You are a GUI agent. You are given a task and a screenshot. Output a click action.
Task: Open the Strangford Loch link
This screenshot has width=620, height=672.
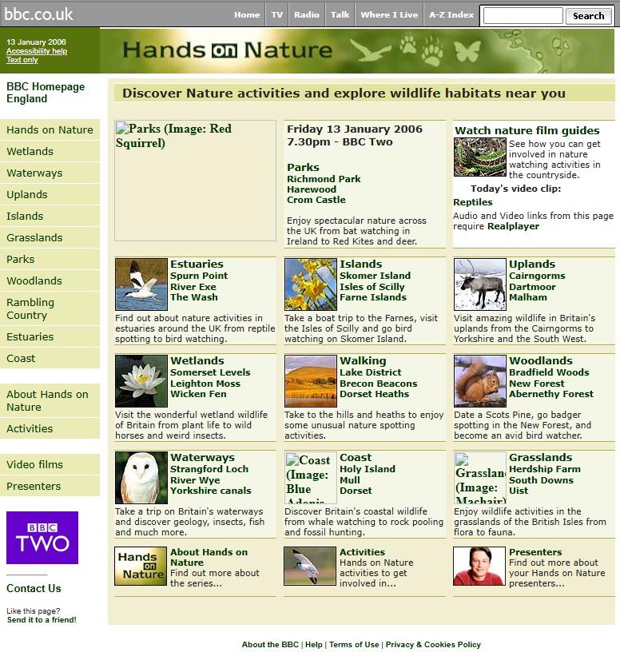point(209,469)
